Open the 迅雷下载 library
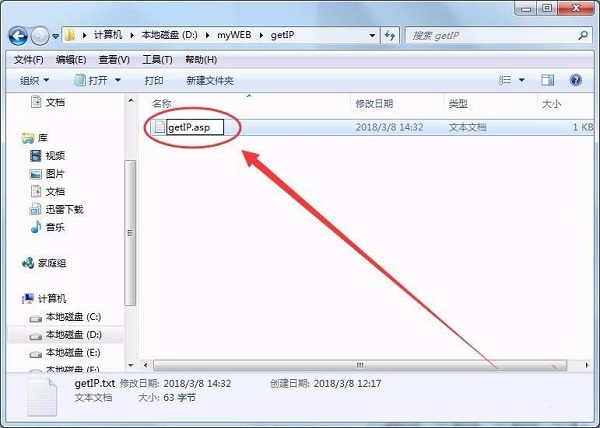Viewport: 600px width, 428px height. (64, 209)
